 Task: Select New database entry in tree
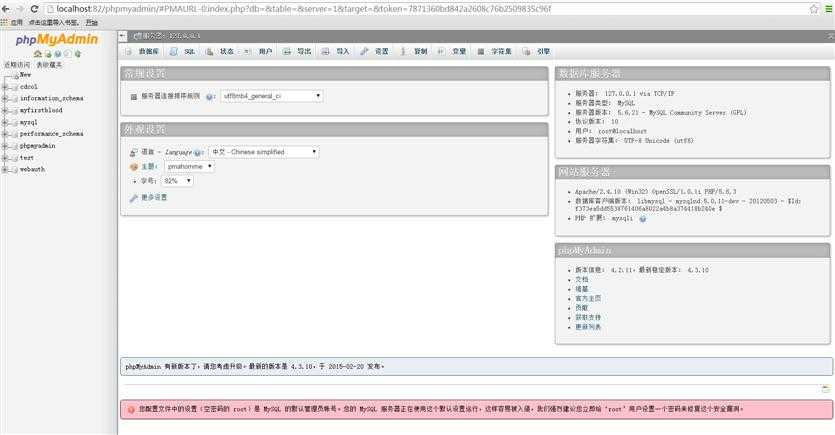(25, 75)
